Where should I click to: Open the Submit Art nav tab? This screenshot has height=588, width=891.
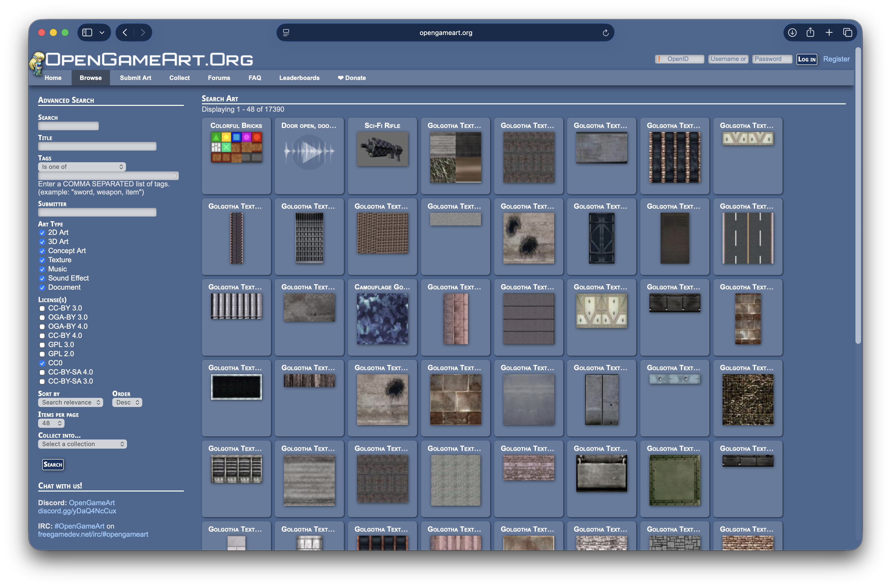[x=135, y=78]
